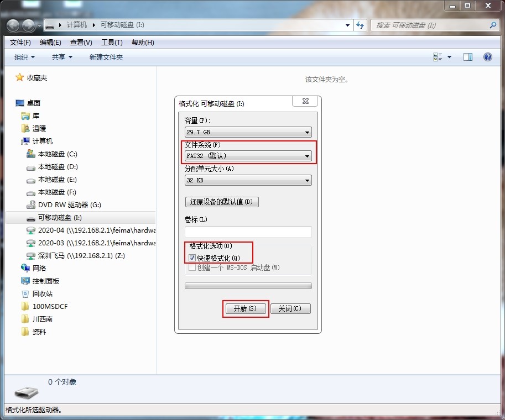Viewport: 505px width, 420px height.
Task: Click the 本地磁盘 (E:) drive icon
Action: [31, 180]
